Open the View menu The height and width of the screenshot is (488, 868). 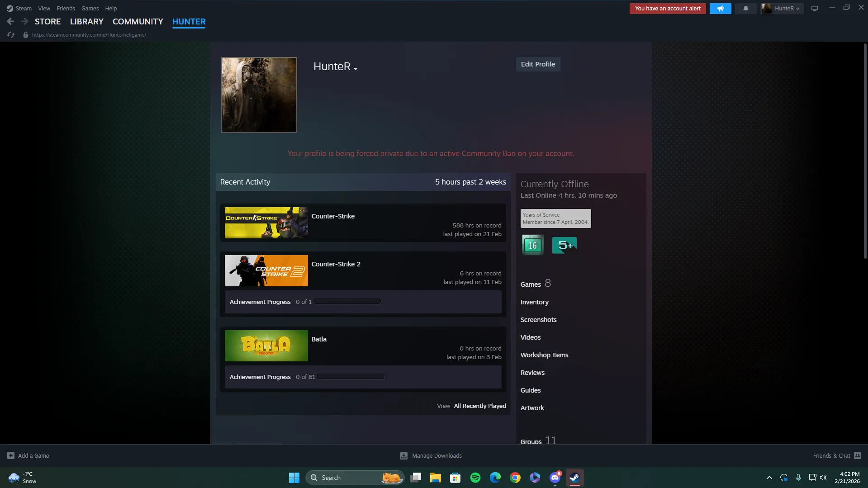point(44,8)
